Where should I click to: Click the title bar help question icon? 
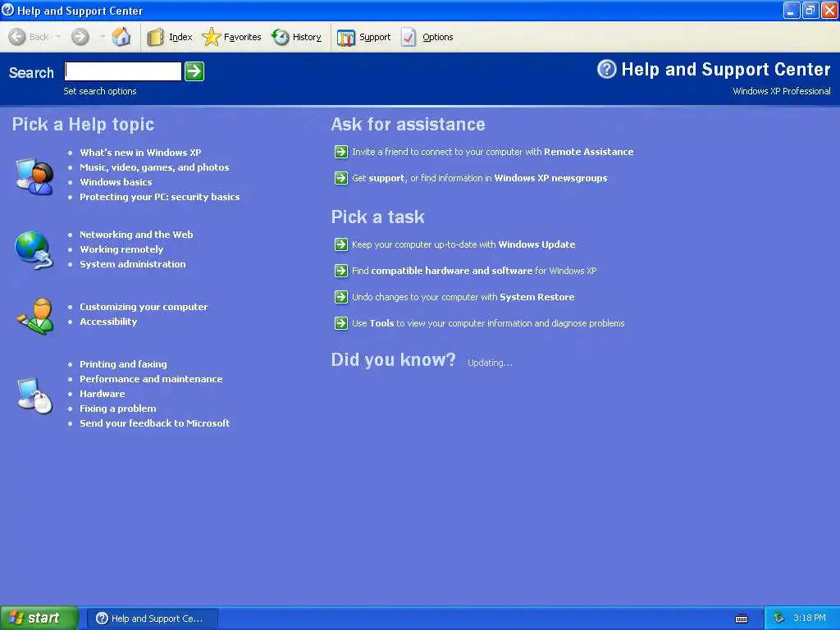pyautogui.click(x=8, y=10)
